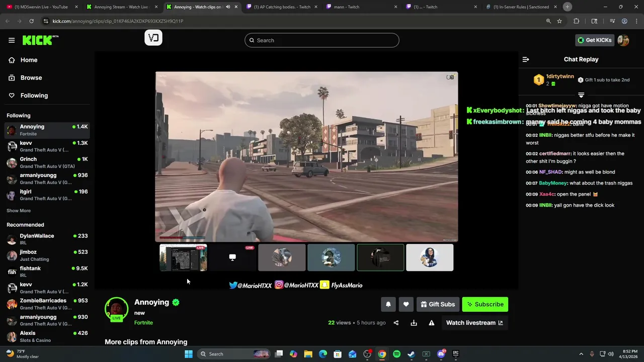Open kevv 1.3K channel in Following list
The image size is (644, 362).
[47, 146]
